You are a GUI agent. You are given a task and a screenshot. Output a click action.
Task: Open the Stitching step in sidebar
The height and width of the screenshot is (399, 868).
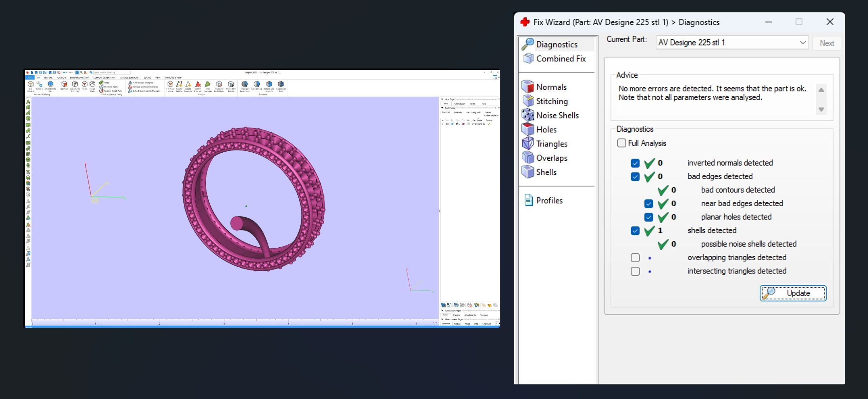tap(551, 101)
